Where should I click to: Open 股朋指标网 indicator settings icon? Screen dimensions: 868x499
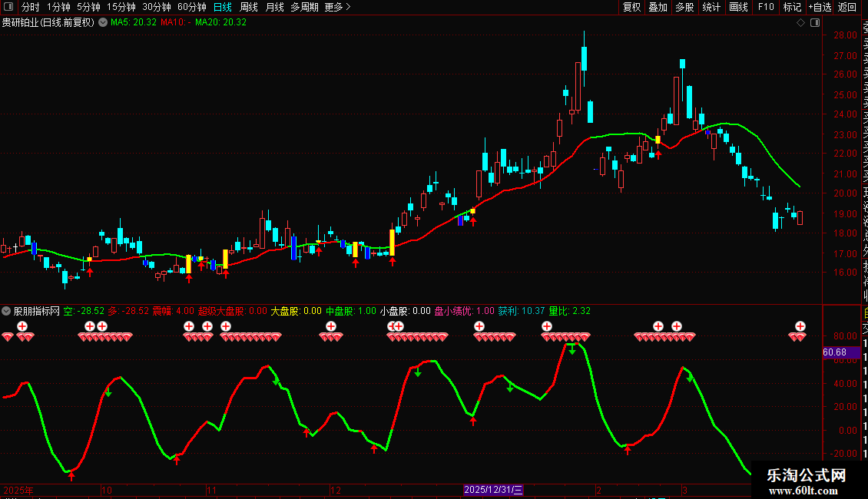point(6,311)
